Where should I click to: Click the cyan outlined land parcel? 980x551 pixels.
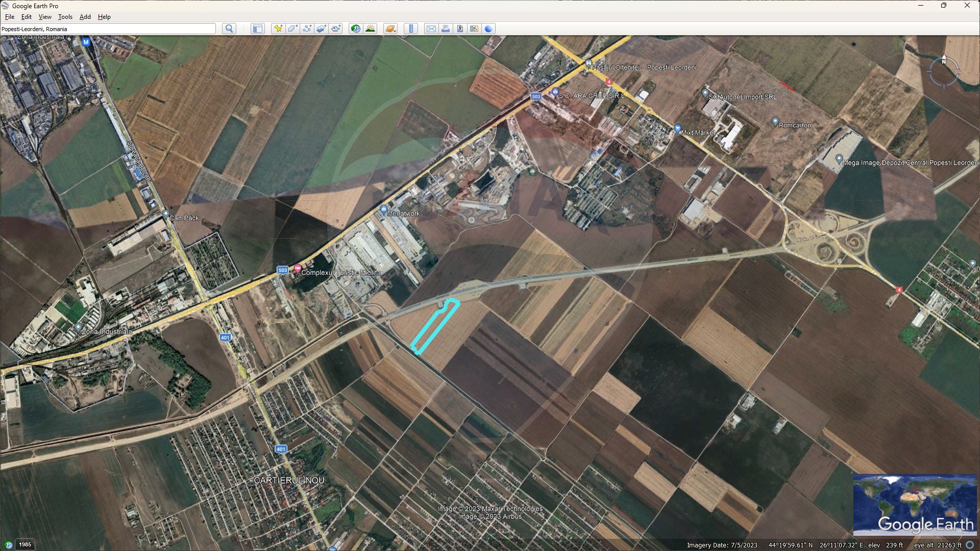435,327
